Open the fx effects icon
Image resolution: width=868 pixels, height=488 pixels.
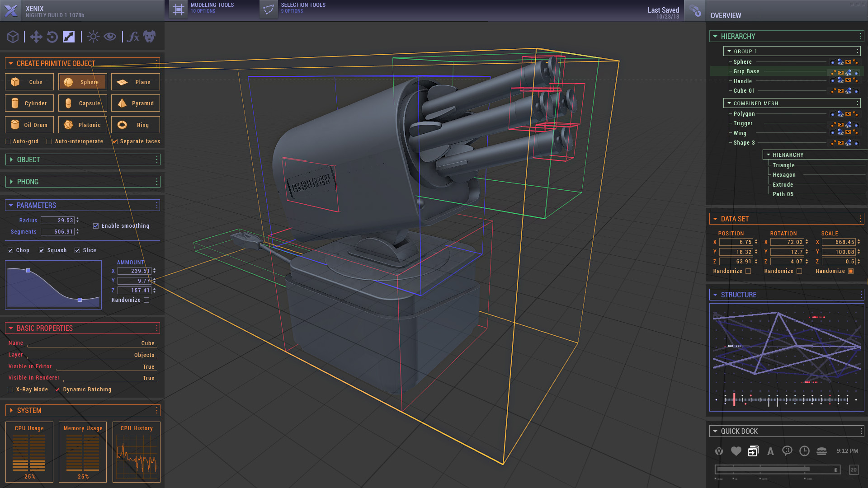(133, 37)
